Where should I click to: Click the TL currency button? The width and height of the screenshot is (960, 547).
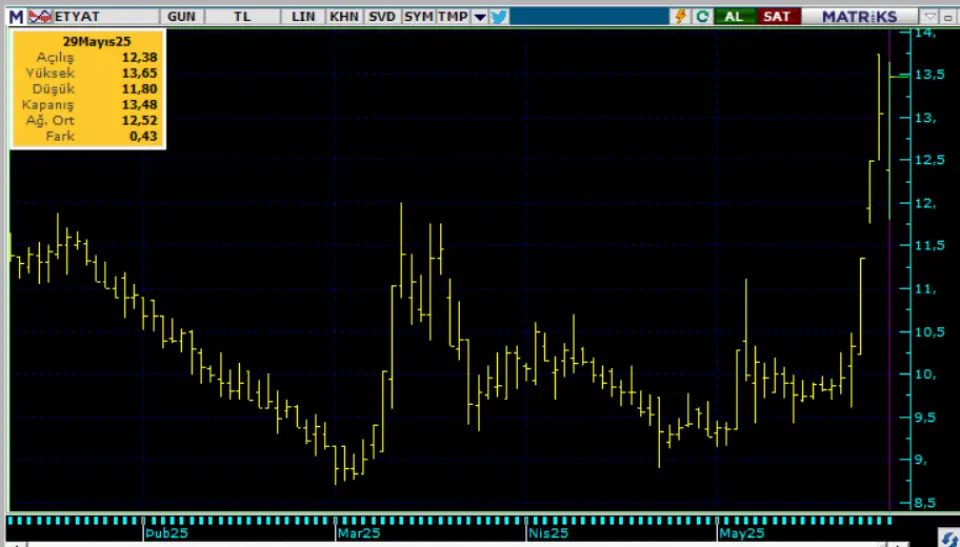click(242, 17)
